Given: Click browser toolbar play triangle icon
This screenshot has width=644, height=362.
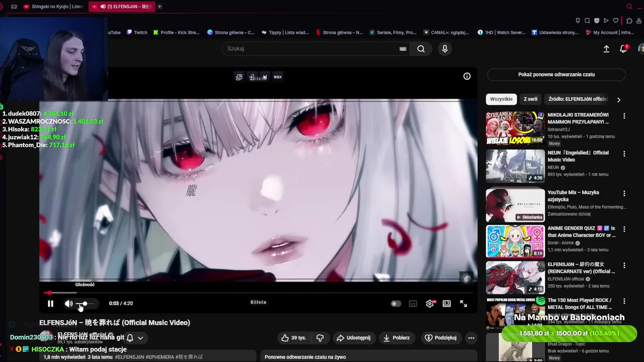Looking at the screenshot, I should tap(606, 21).
